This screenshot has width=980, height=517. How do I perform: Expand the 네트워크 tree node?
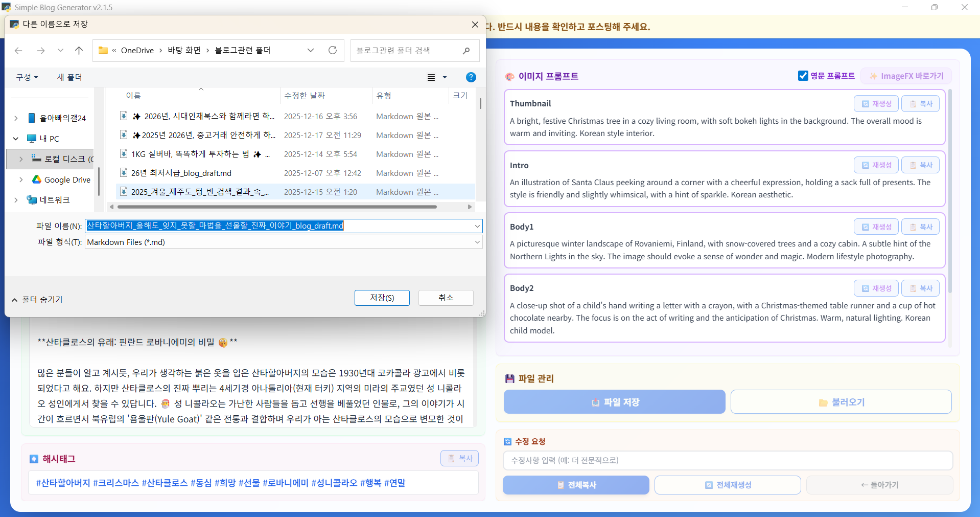point(16,200)
